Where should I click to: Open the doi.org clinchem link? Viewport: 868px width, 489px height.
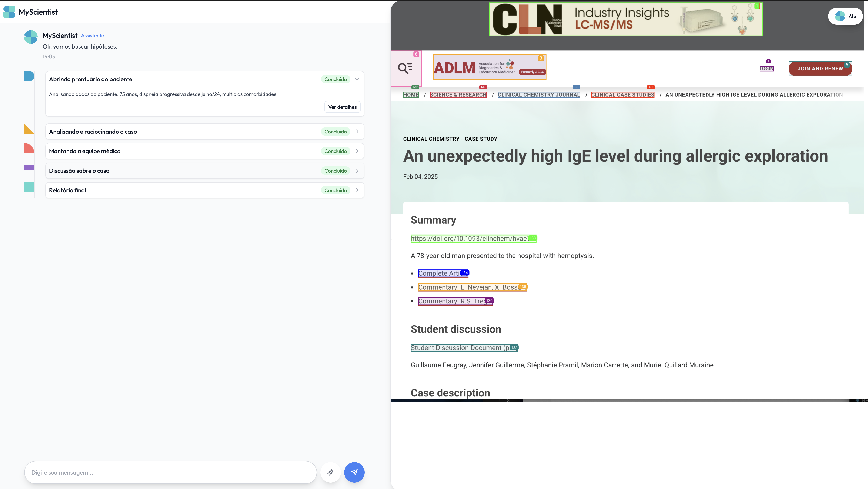[x=473, y=239]
